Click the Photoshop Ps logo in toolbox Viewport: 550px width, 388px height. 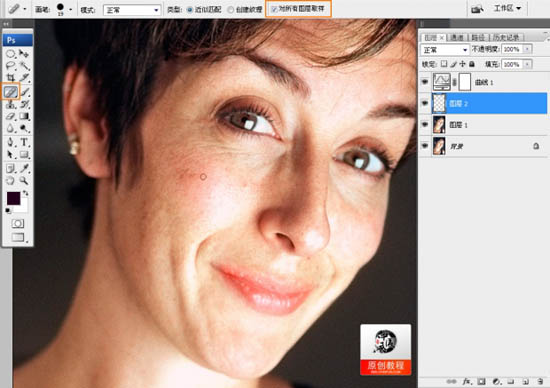(x=18, y=40)
